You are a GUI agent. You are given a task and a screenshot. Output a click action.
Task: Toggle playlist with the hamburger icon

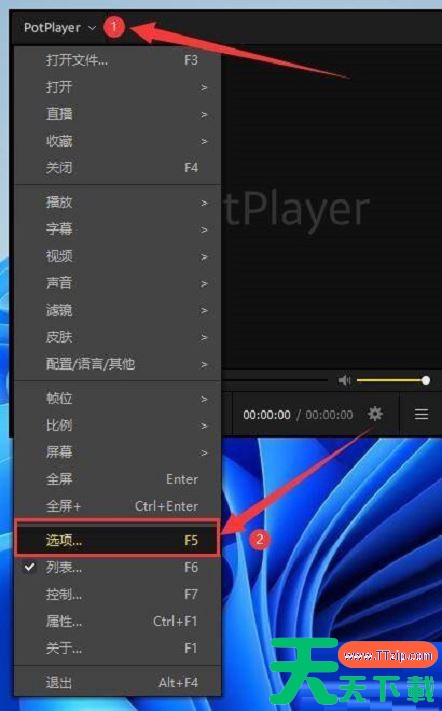tap(421, 414)
